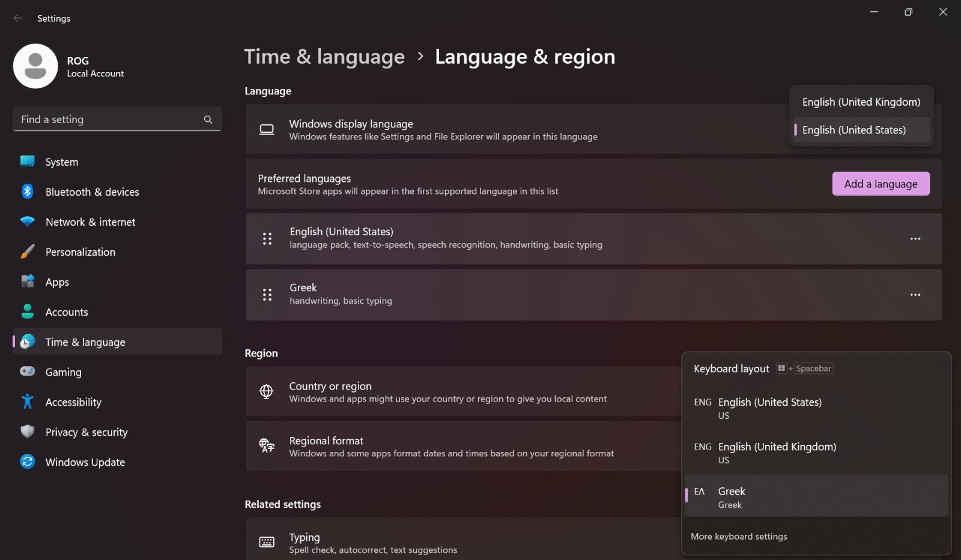
Task: Click the Typing keyboard icon
Action: 267,542
